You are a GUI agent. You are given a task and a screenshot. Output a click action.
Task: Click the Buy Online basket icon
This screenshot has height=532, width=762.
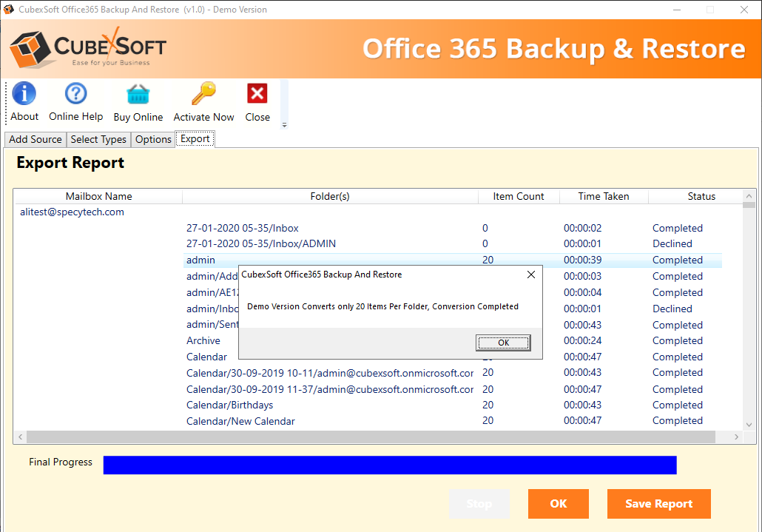pyautogui.click(x=138, y=94)
